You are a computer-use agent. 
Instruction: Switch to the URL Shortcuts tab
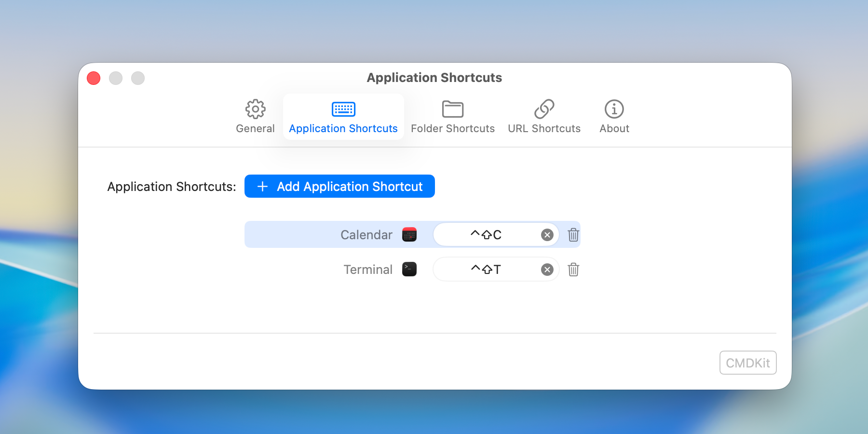coord(544,128)
